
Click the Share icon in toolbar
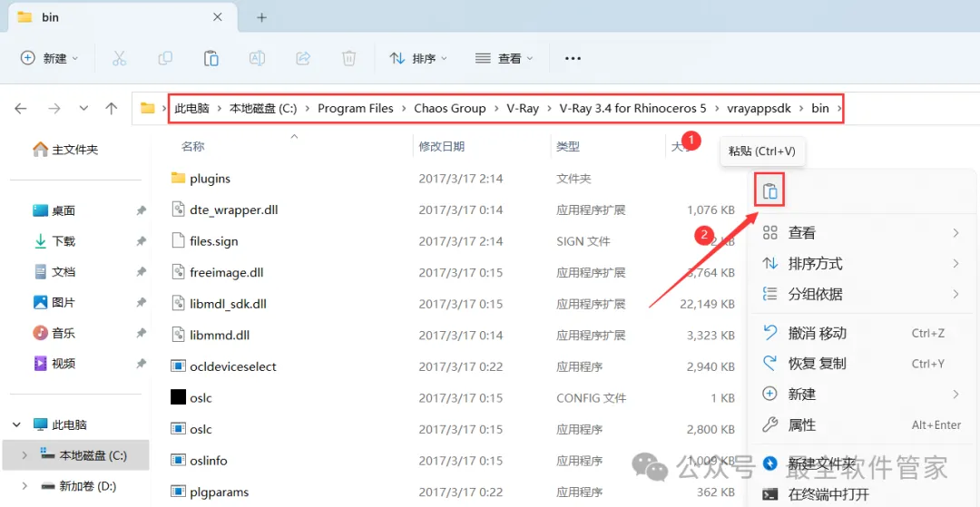click(303, 58)
